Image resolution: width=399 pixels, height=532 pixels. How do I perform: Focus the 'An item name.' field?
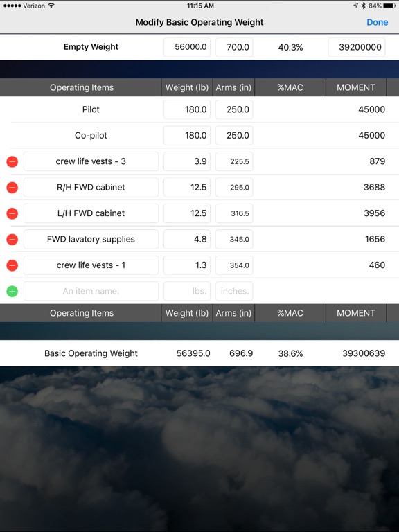pos(91,291)
